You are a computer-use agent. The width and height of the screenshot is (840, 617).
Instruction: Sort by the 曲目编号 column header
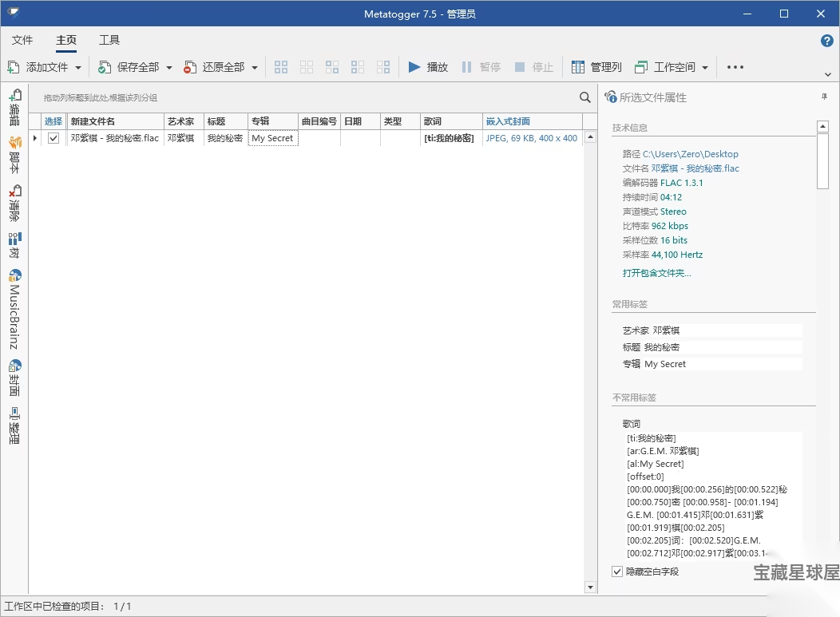click(319, 121)
